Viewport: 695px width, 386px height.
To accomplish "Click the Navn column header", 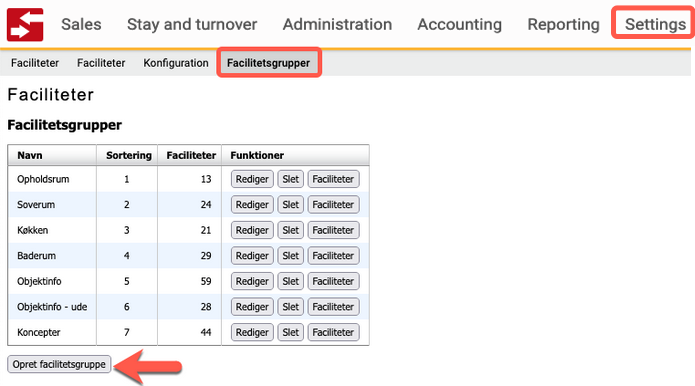I will tap(30, 156).
